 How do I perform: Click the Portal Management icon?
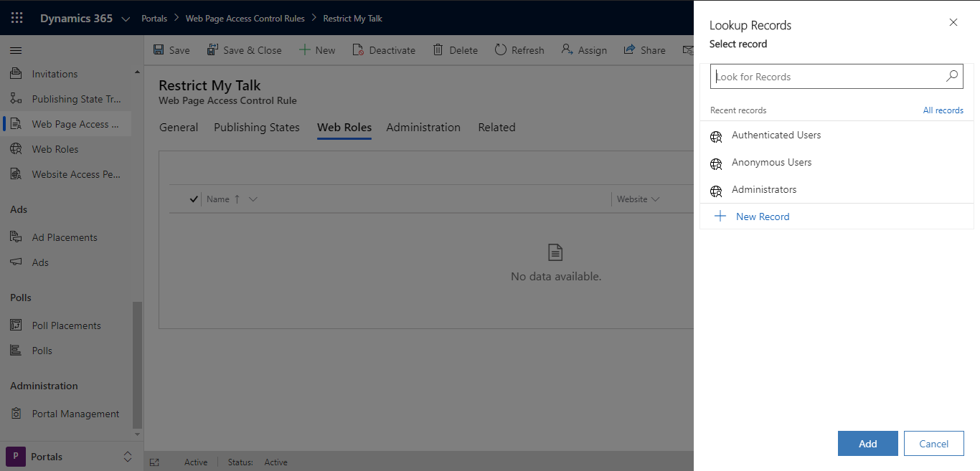(x=16, y=414)
